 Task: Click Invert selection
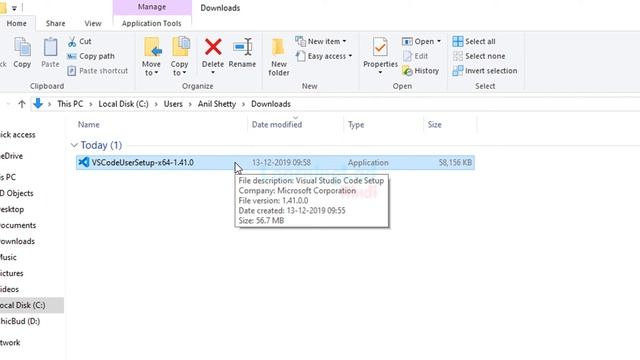point(484,71)
